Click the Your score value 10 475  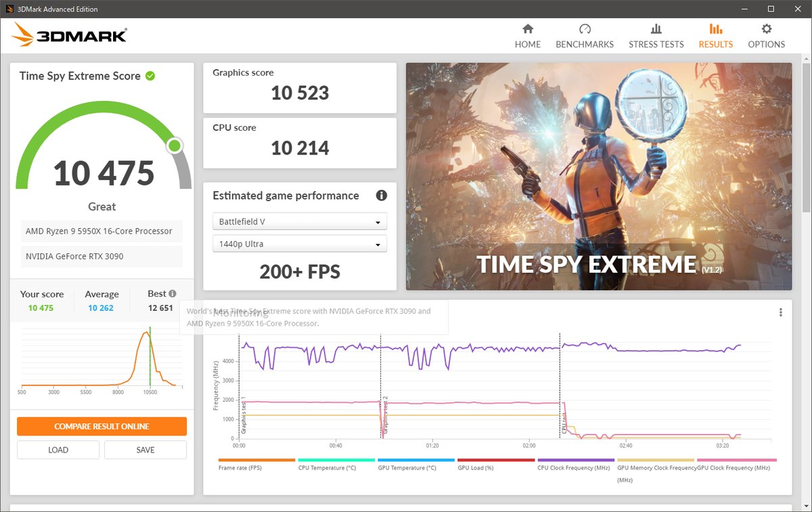coord(41,308)
